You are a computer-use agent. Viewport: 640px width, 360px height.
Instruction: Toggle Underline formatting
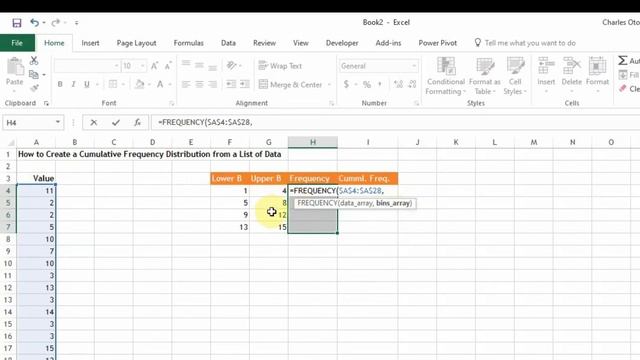click(x=87, y=84)
